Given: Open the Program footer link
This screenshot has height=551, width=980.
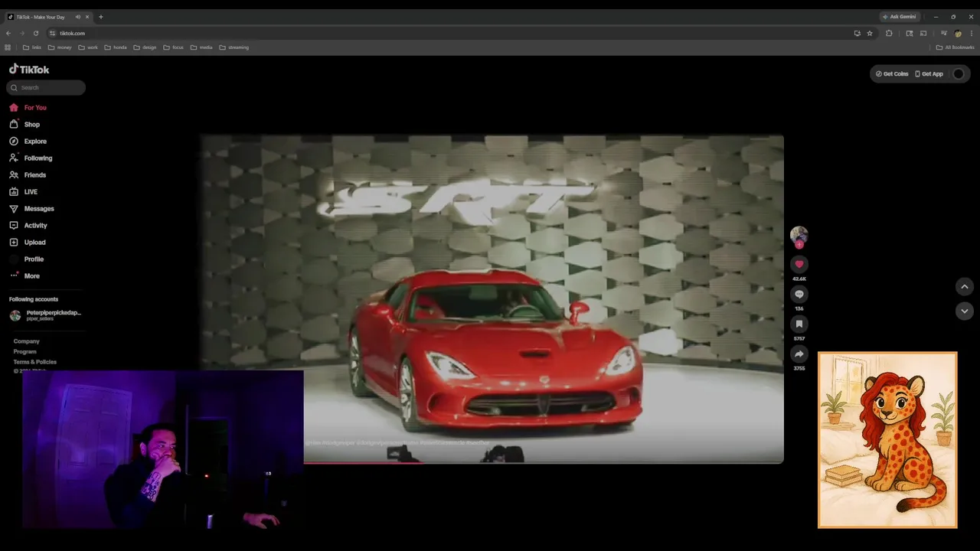Looking at the screenshot, I should [x=24, y=352].
